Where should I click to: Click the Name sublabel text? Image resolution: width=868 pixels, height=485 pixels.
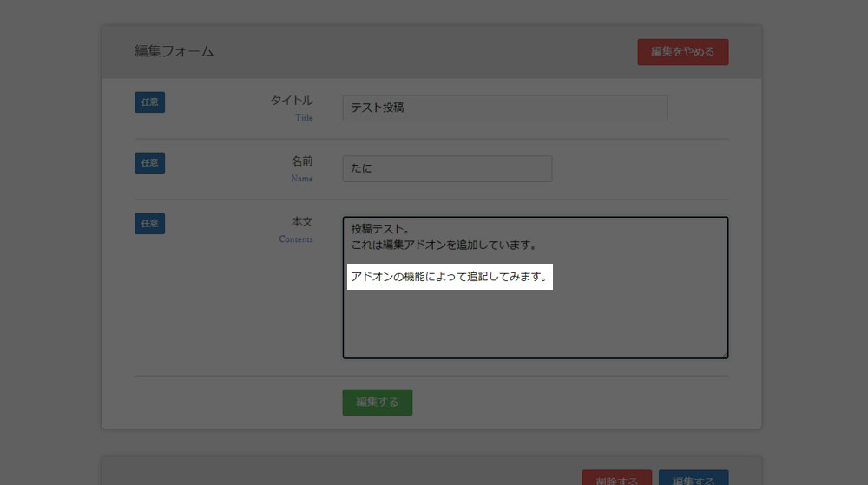click(302, 179)
